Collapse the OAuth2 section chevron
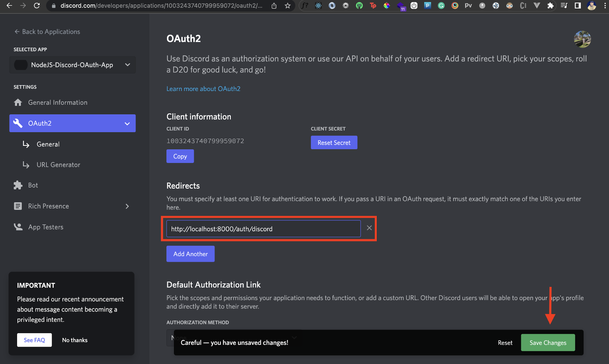The image size is (609, 364). pyautogui.click(x=127, y=123)
